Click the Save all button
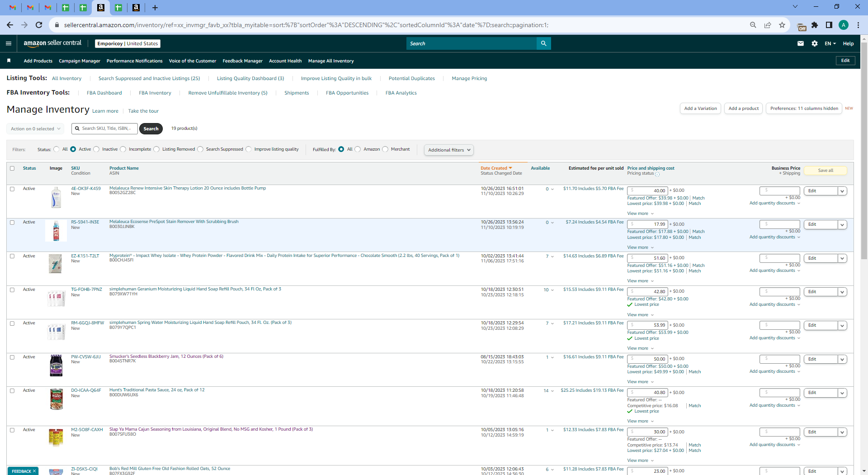The image size is (868, 475). [x=826, y=171]
